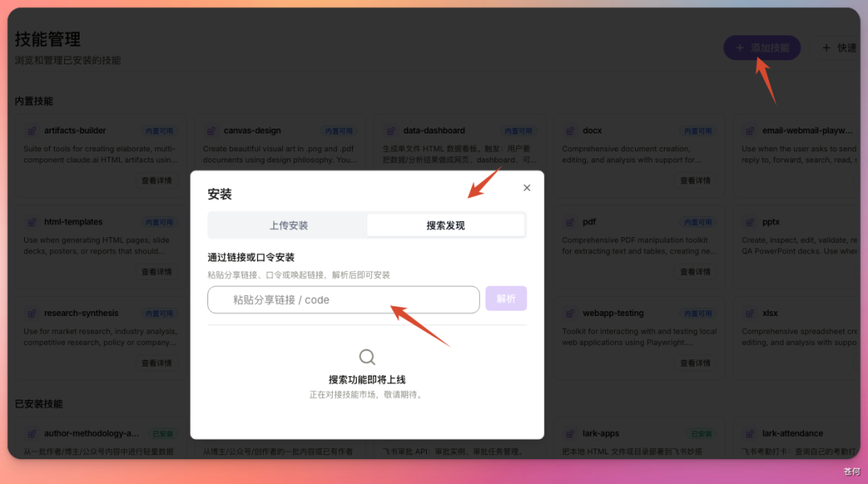Click the 内置可用 badge on data-dashboard
Viewport: 868px width, 484px height.
pyautogui.click(x=518, y=131)
